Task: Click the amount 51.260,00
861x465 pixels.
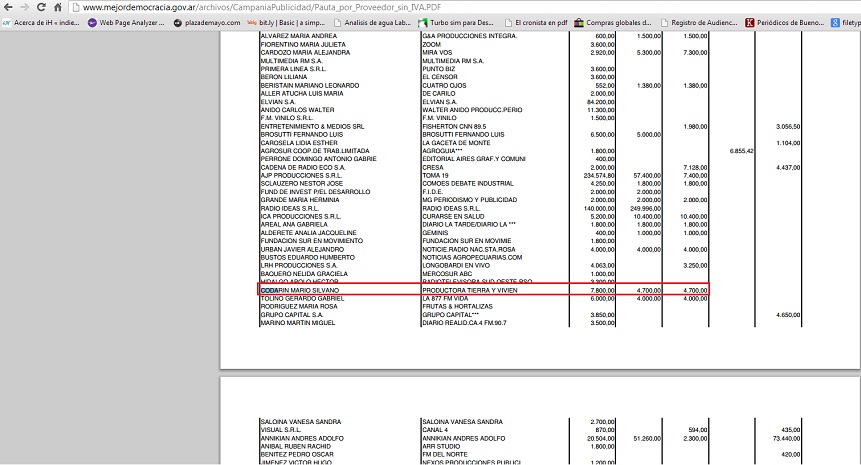Action: click(x=647, y=439)
